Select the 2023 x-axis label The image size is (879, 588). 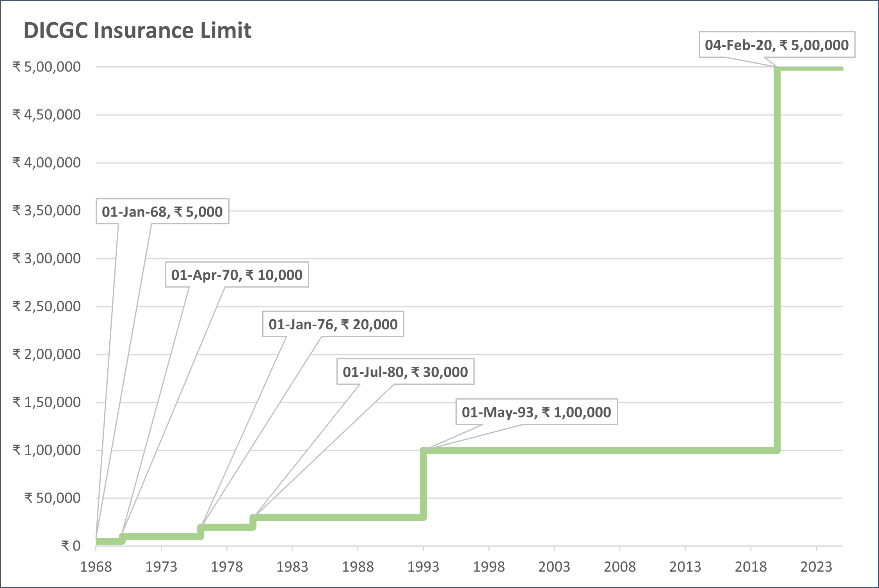coord(816,567)
